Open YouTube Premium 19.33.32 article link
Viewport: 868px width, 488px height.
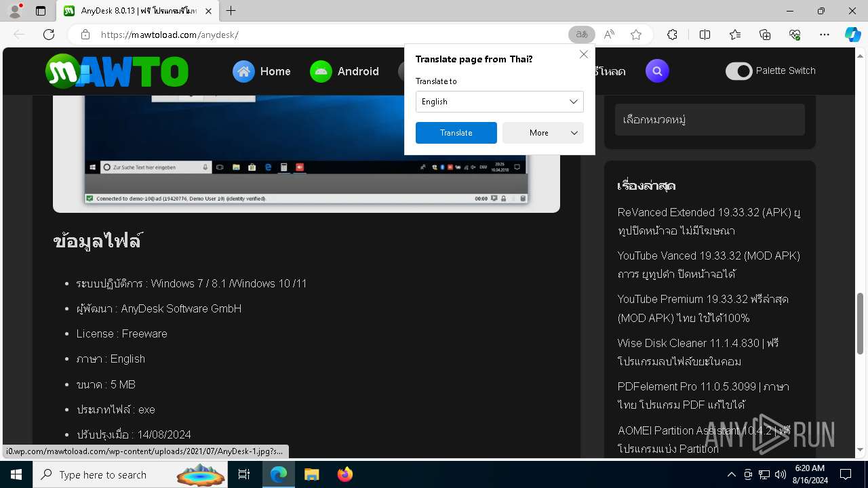tap(703, 308)
